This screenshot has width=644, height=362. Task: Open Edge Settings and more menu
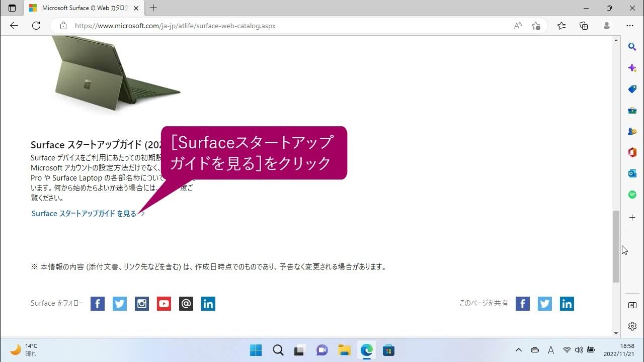pos(630,26)
